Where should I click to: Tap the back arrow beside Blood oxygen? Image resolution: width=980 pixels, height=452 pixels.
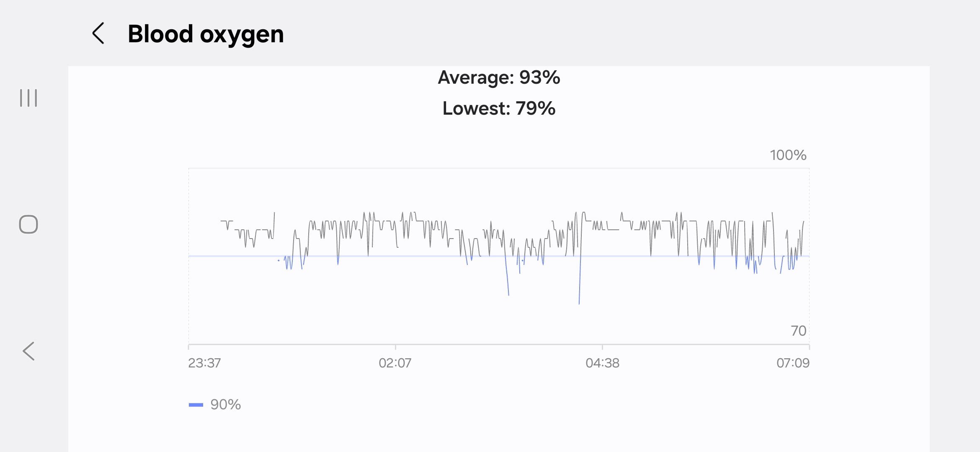(98, 33)
